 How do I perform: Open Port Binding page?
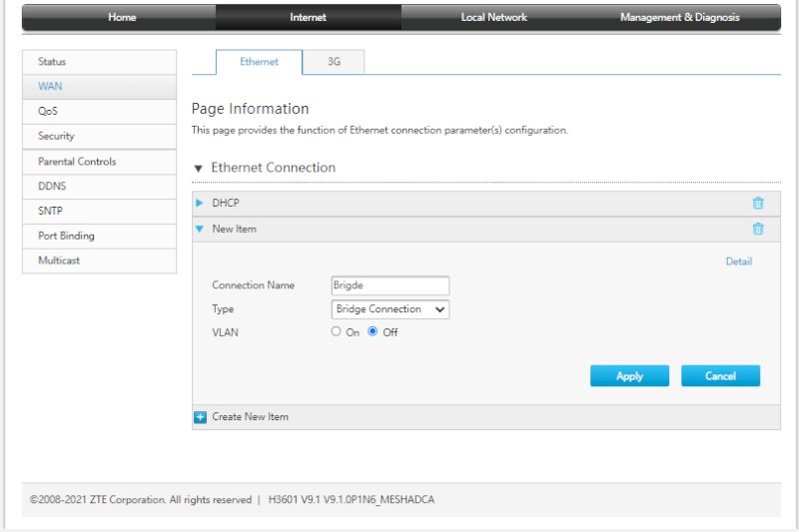99,237
